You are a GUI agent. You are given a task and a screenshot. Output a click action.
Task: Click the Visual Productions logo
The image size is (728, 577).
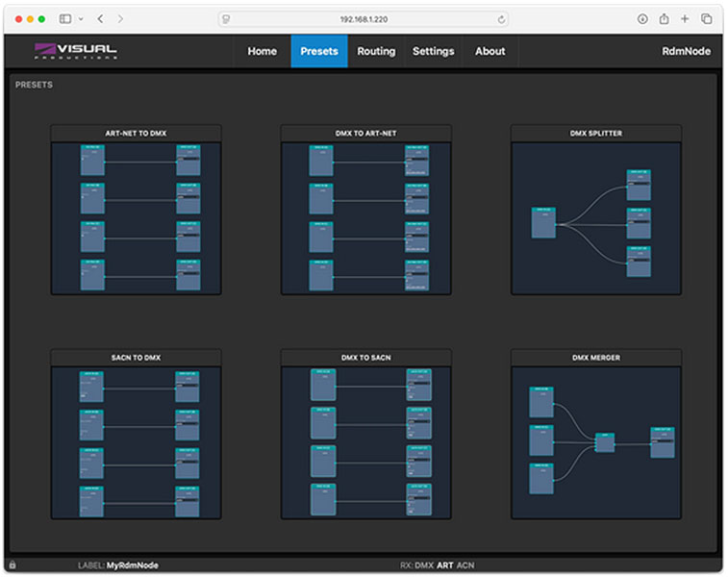pos(75,51)
